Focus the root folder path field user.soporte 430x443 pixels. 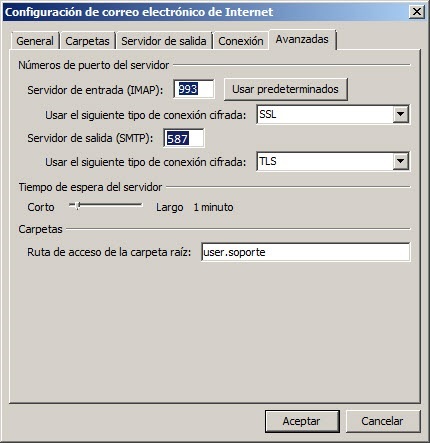(x=306, y=252)
